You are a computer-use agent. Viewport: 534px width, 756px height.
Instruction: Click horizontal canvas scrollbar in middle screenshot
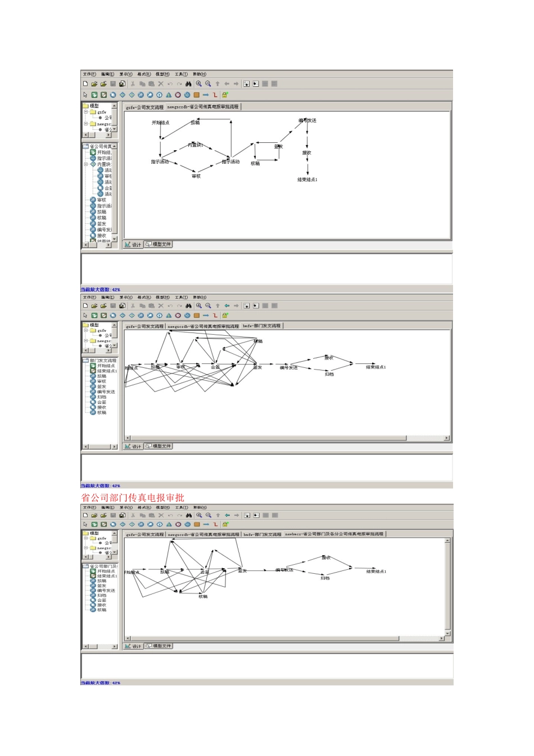(x=287, y=438)
